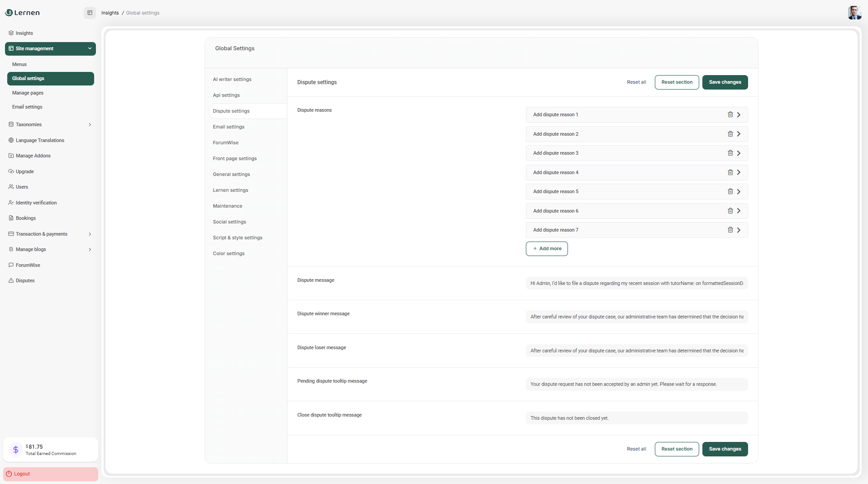Click the Lernen logo
The width and height of the screenshot is (868, 484).
pos(23,13)
